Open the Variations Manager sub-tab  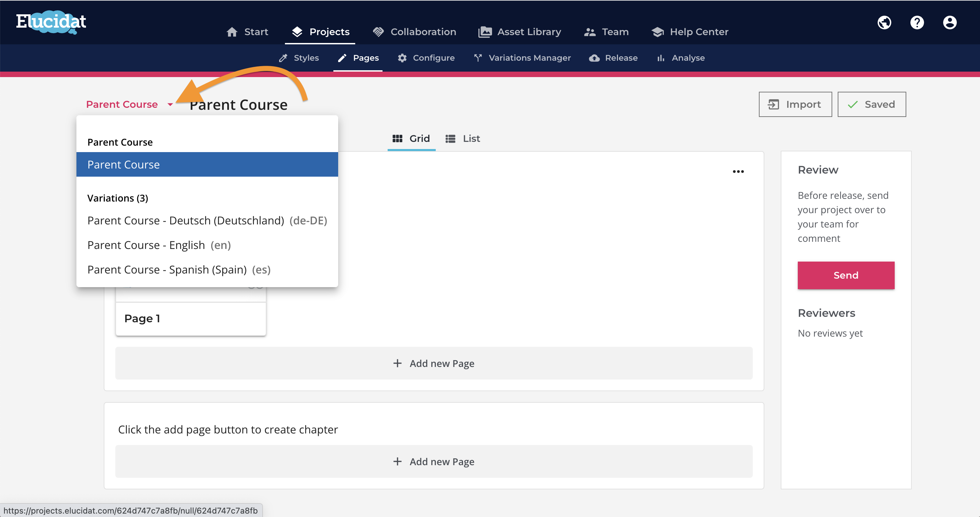(x=522, y=58)
